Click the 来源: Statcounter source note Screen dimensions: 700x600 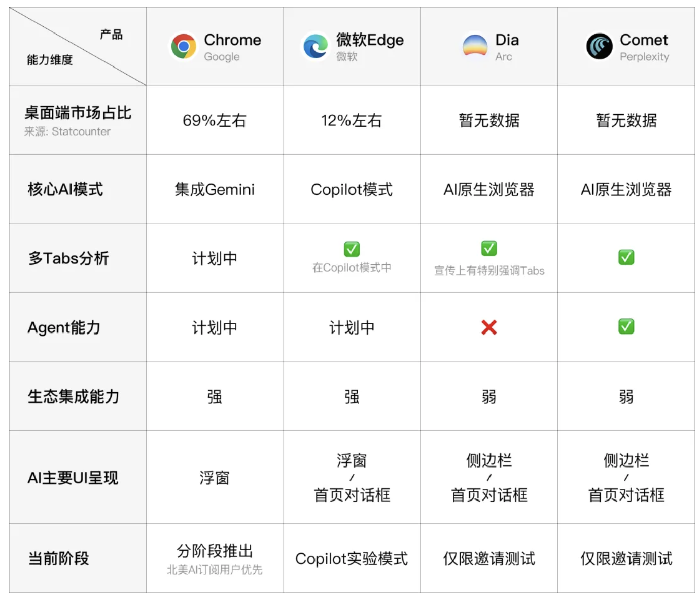pos(67,131)
